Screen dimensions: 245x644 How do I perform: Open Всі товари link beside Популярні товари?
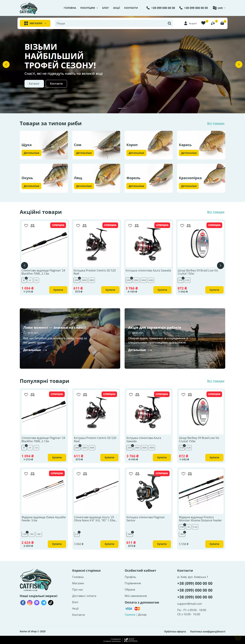(216, 381)
